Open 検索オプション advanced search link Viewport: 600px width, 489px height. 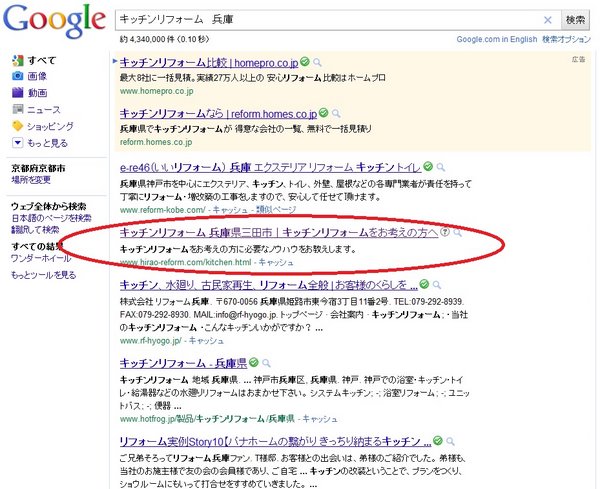566,39
